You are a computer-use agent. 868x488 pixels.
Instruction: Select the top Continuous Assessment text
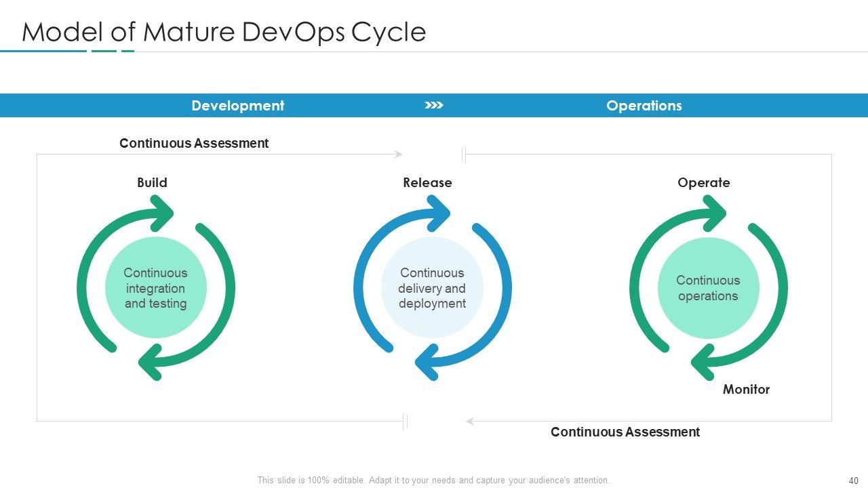[x=194, y=143]
